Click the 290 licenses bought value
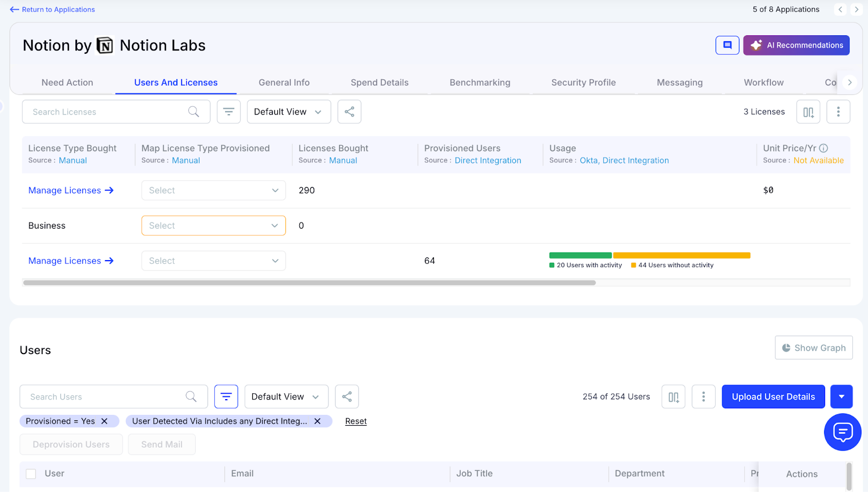The height and width of the screenshot is (492, 868). (x=307, y=191)
